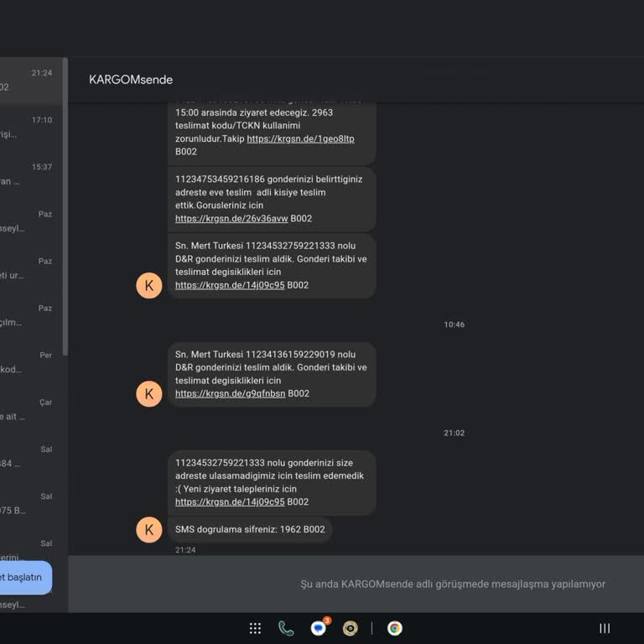Viewport: 644px width, 644px height.
Task: Click the KARGOMsende conversation title
Action: coord(131,80)
